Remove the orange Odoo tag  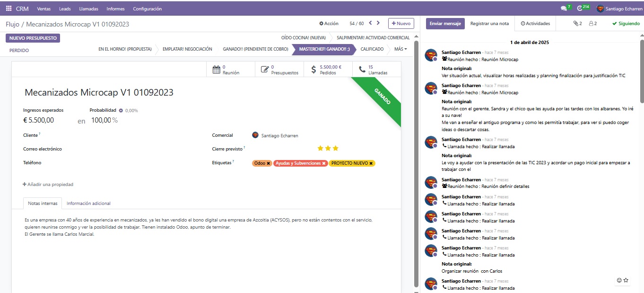269,163
